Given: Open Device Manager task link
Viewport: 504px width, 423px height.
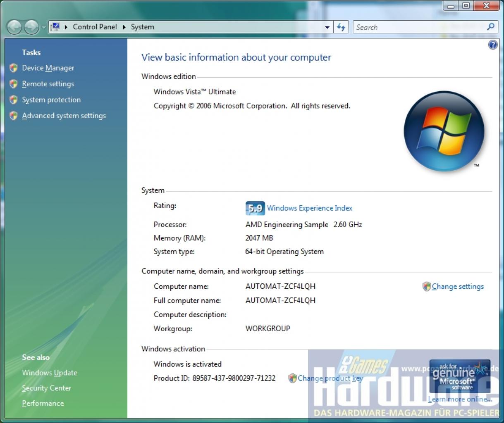Looking at the screenshot, I should coord(48,68).
